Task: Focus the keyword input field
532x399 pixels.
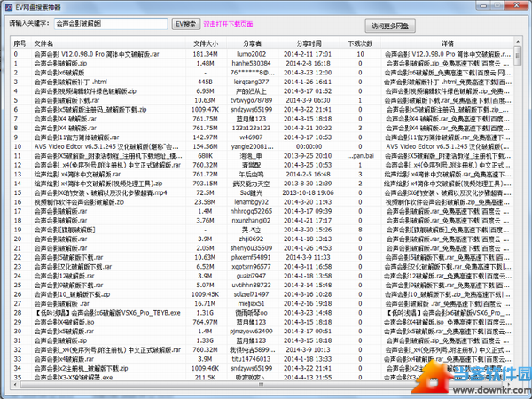Action: tap(111, 24)
